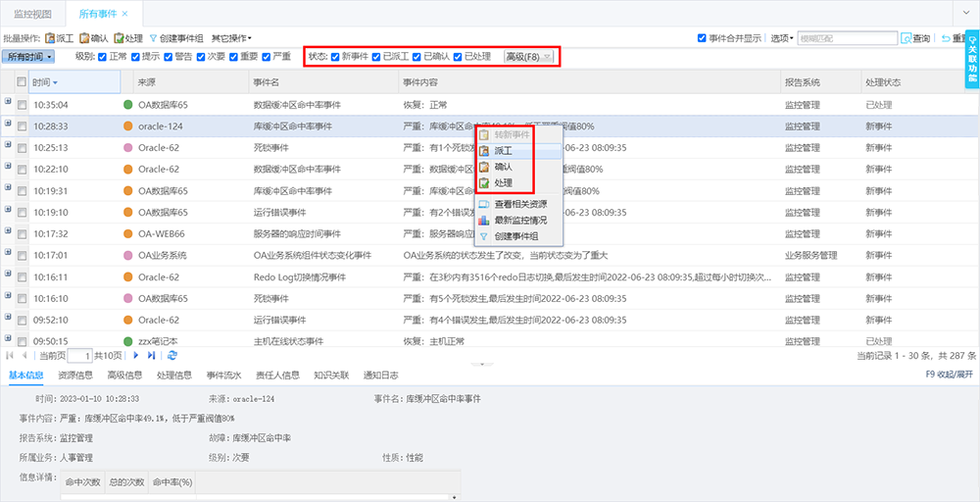Click the 模糊匹配 search input field
This screenshot has height=502, width=980.
pos(848,38)
